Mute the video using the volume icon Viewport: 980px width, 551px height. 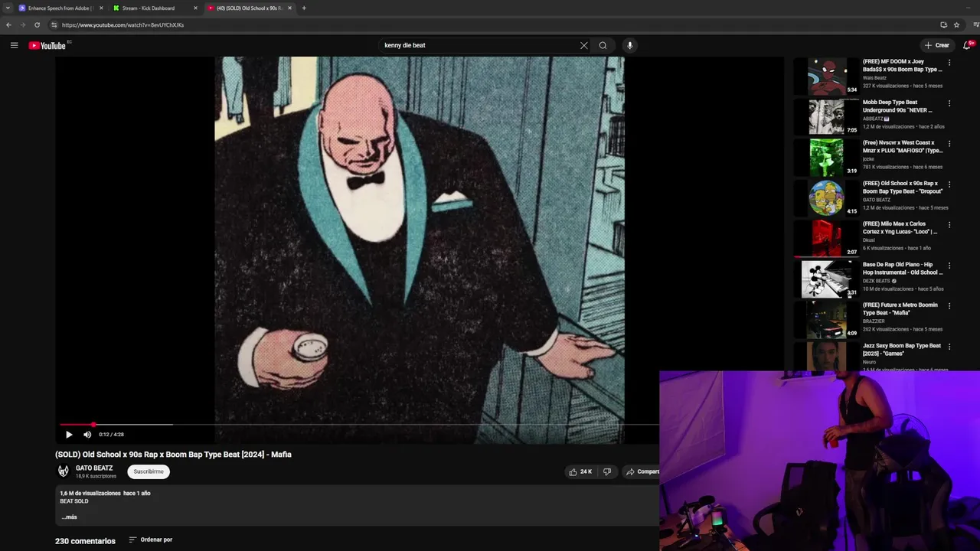(x=87, y=435)
